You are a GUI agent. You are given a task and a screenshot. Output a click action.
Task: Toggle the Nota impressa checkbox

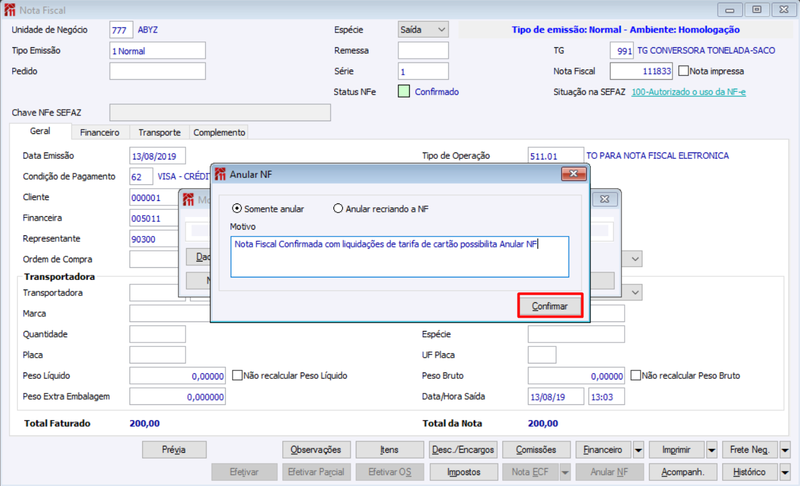(x=683, y=71)
